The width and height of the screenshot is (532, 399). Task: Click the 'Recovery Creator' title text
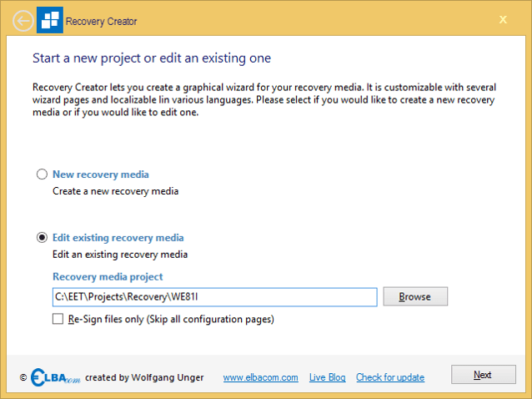[x=101, y=22]
